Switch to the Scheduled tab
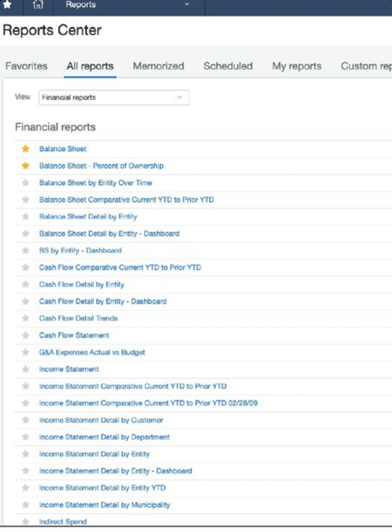 point(228,66)
